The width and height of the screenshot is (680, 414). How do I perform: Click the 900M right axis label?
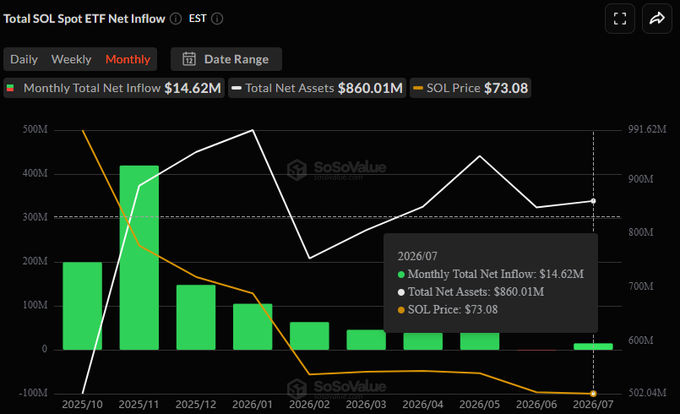[x=641, y=179]
